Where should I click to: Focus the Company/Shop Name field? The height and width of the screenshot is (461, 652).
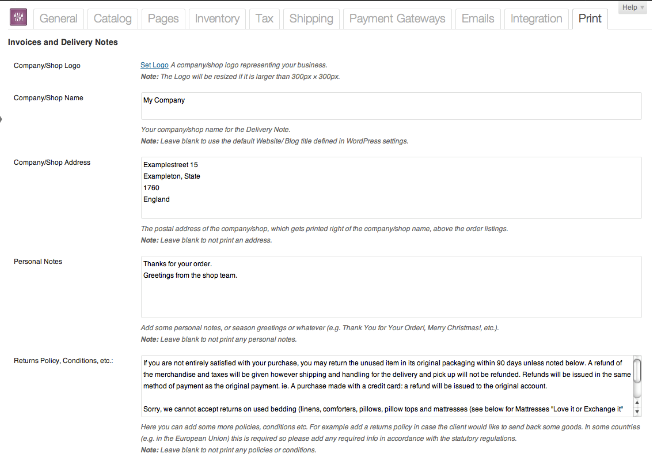tap(391, 106)
